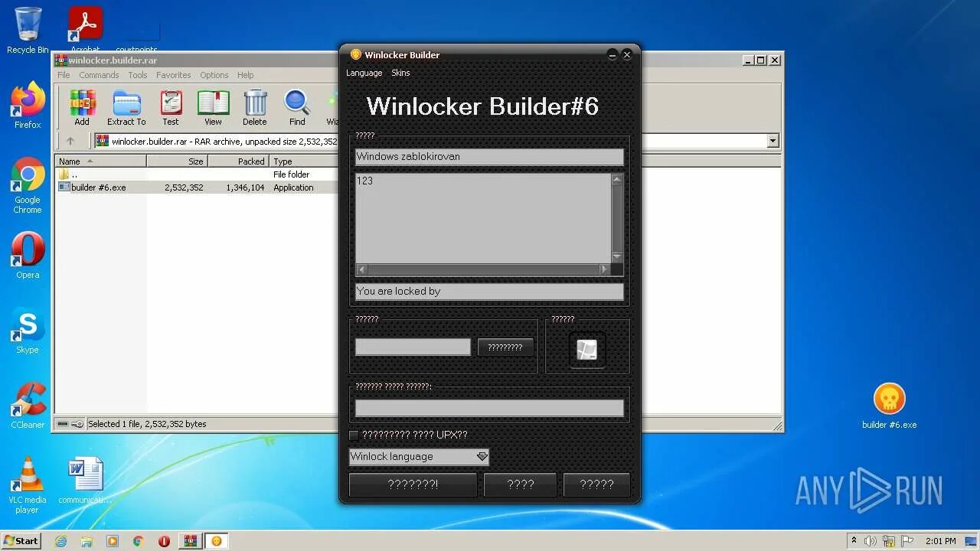The width and height of the screenshot is (980, 551).
Task: Click the Winlocker Builder taskbar button
Action: click(x=217, y=541)
